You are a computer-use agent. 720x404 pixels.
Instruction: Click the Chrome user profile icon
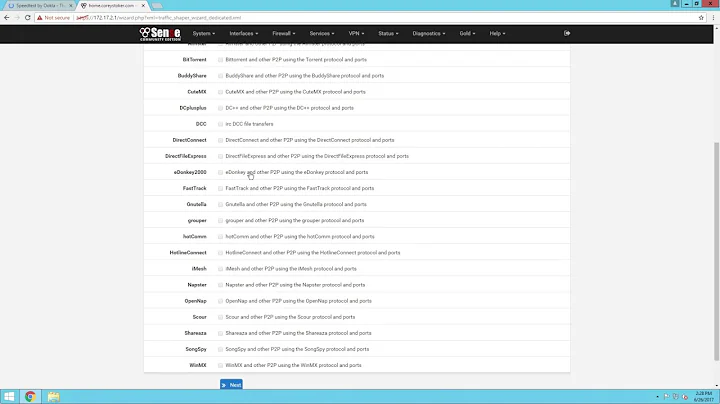[675, 3]
